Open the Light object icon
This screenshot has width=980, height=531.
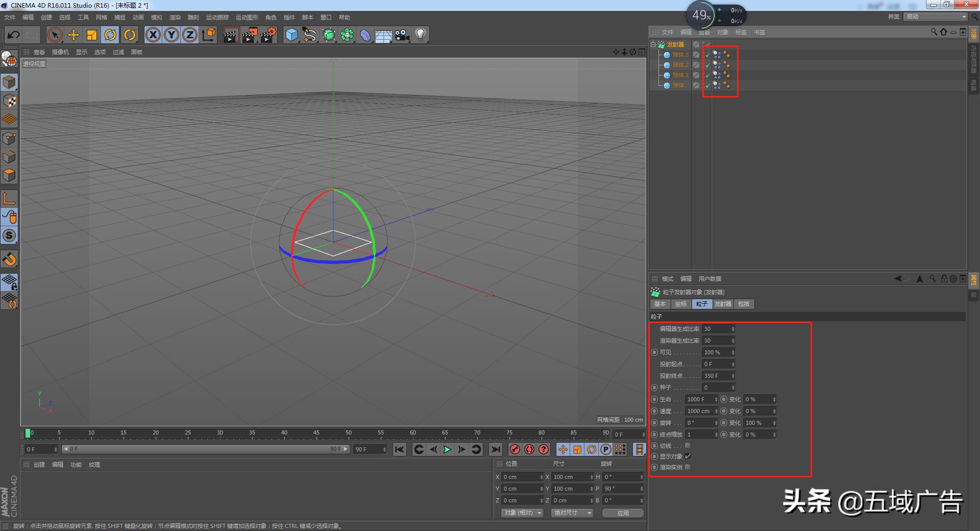click(420, 35)
